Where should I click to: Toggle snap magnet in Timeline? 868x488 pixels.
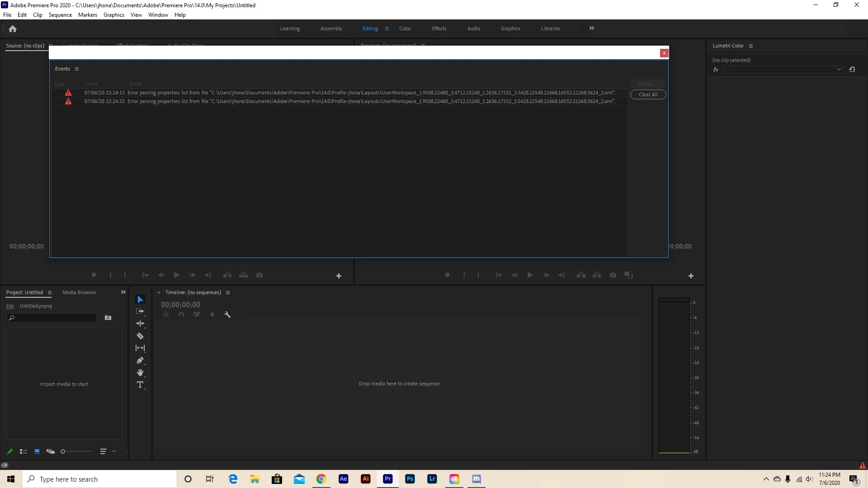click(181, 314)
